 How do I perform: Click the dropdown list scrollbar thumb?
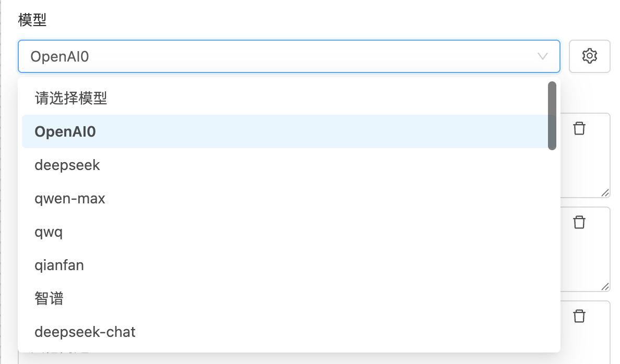552,116
